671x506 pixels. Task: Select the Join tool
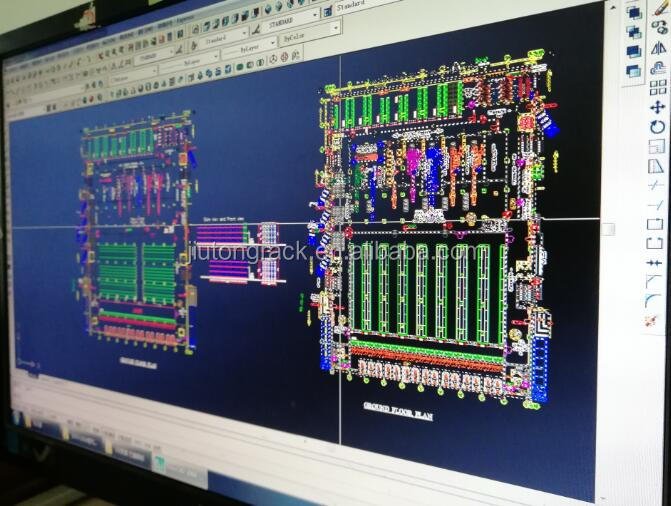coord(654,262)
